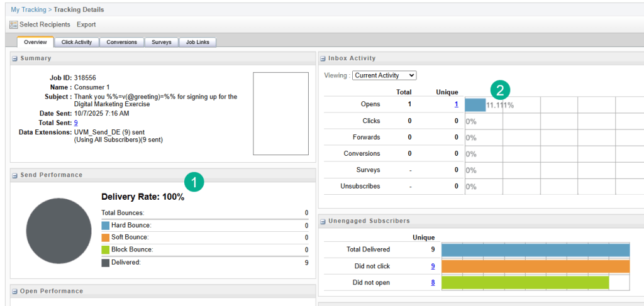This screenshot has width=644, height=306.
Task: Collapse the Inbox Activity panel
Action: 323,58
